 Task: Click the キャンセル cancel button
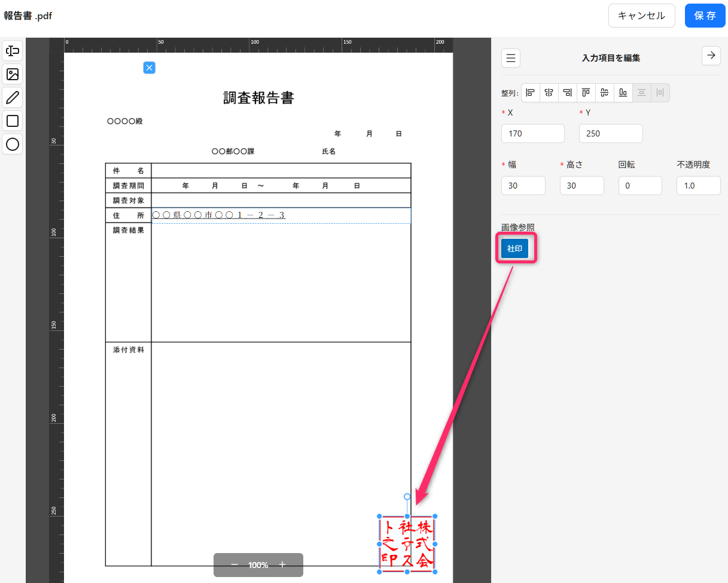click(x=641, y=16)
